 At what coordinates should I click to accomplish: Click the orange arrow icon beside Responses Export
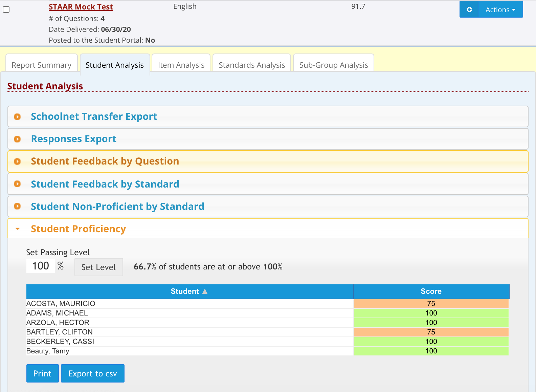[x=17, y=139]
